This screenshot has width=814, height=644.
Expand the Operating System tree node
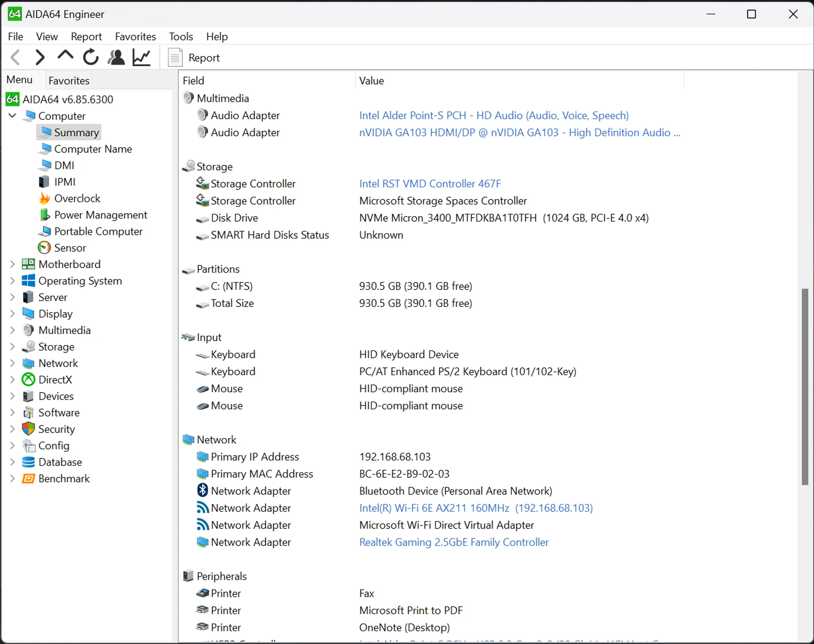click(x=12, y=281)
